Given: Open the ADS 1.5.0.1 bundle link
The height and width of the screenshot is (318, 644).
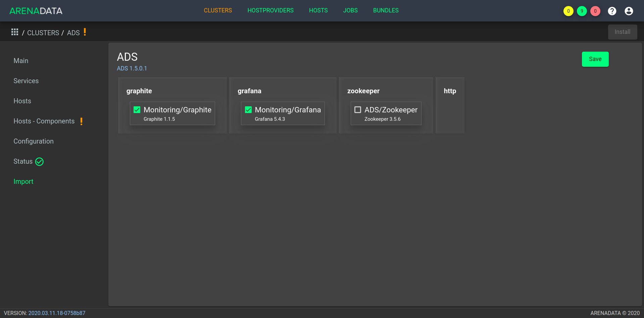Looking at the screenshot, I should coord(132,68).
